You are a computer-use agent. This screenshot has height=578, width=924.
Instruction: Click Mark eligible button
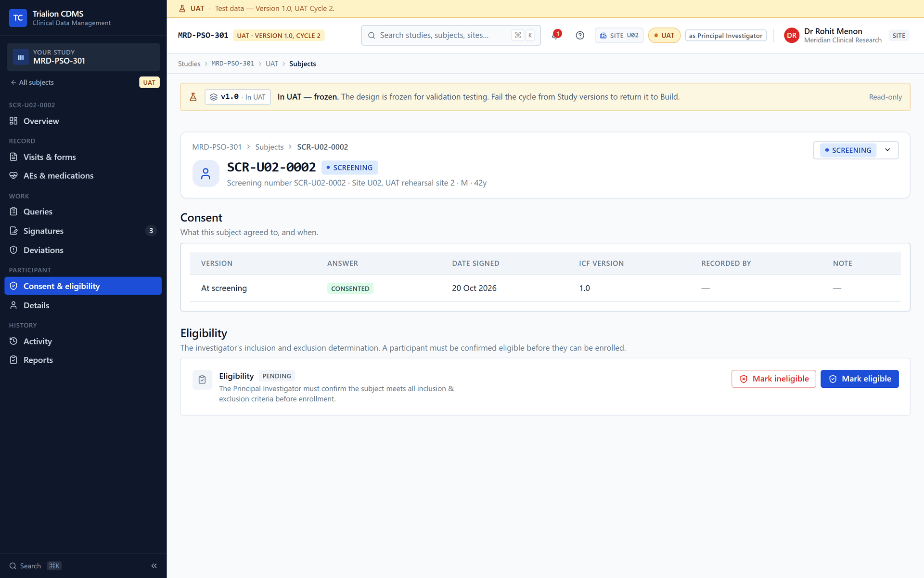click(860, 379)
